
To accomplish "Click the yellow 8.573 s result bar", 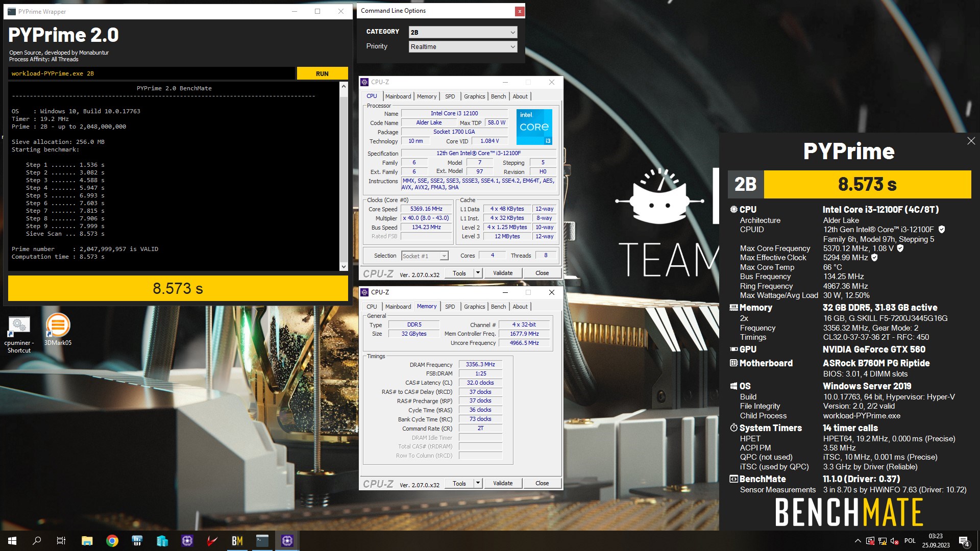I will click(x=178, y=288).
